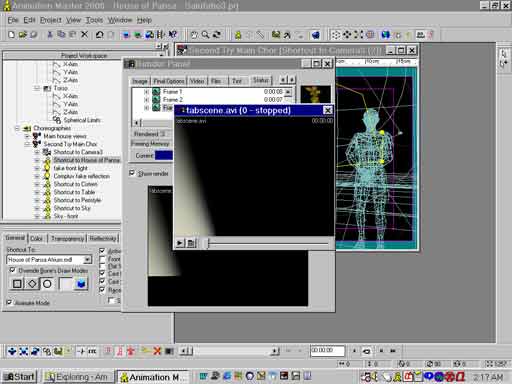Select the Turn rotate tool icon
The width and height of the screenshot is (512, 384).
click(217, 35)
